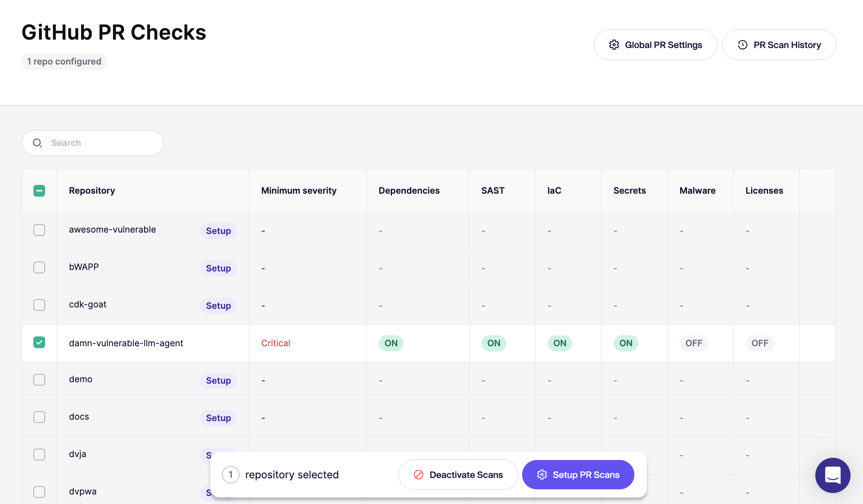Uncheck the damn-vulnerable-llm-agent checkbox
This screenshot has height=504, width=863.
point(39,343)
